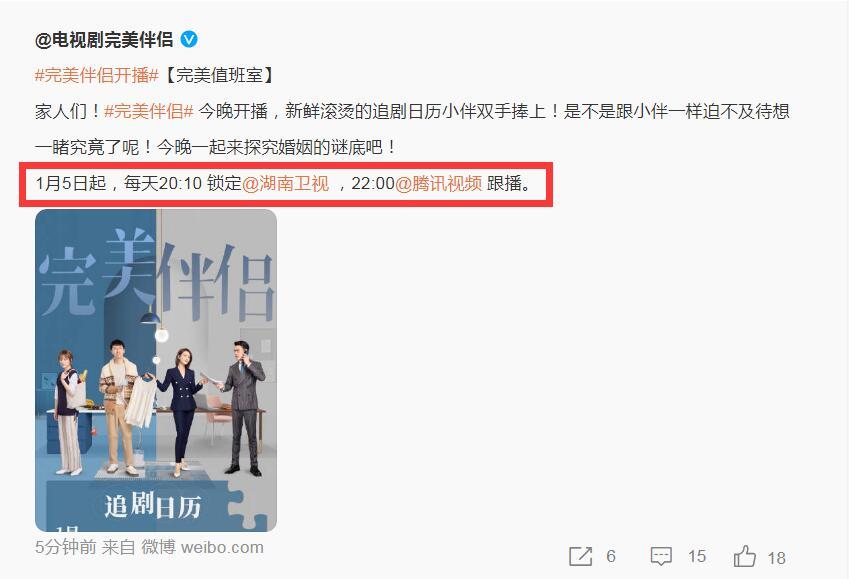The width and height of the screenshot is (849, 579).
Task: Click the 【完美值班室】 title text
Action: pyautogui.click(x=219, y=75)
